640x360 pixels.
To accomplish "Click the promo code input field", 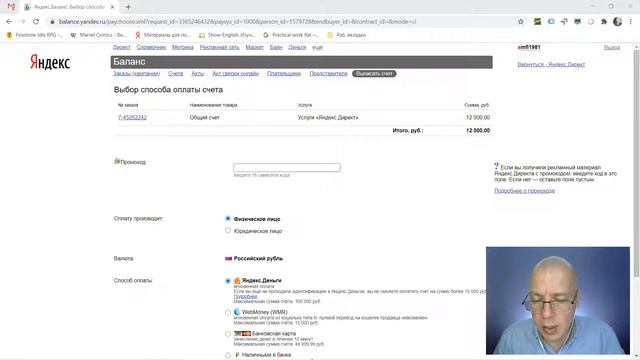I will (287, 167).
